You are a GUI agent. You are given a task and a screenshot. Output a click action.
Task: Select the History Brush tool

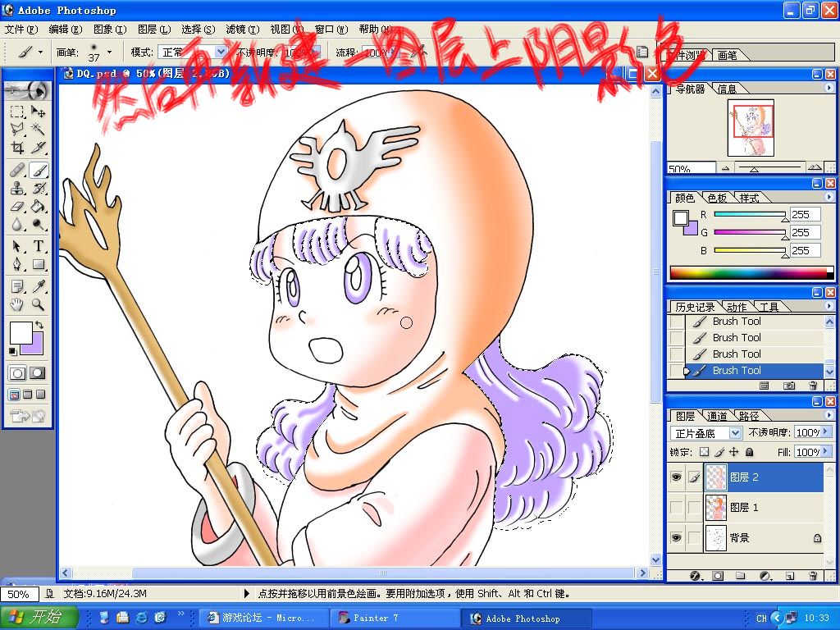click(x=38, y=188)
